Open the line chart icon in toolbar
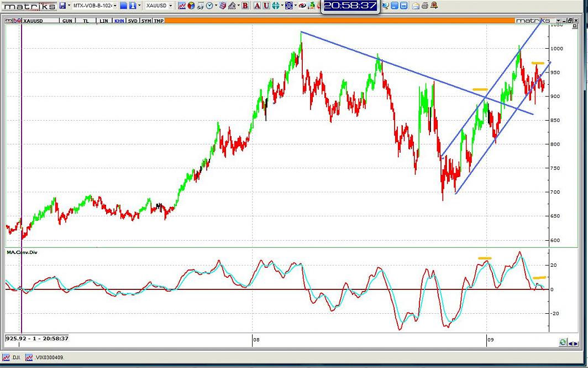Screen dimensions: 588x368 pyautogui.click(x=181, y=6)
